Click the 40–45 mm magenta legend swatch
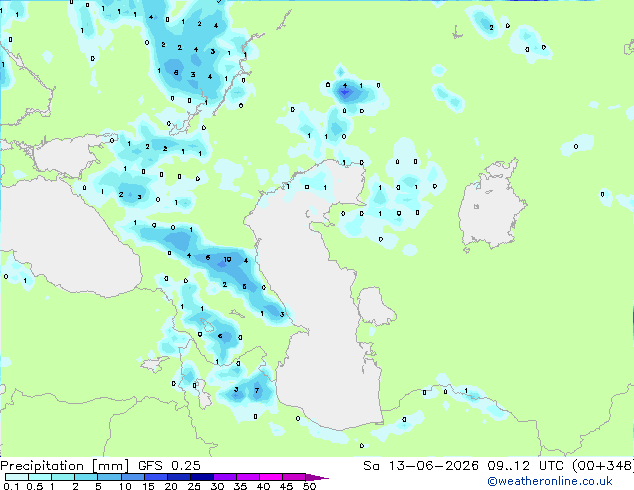The width and height of the screenshot is (634, 490). click(271, 477)
